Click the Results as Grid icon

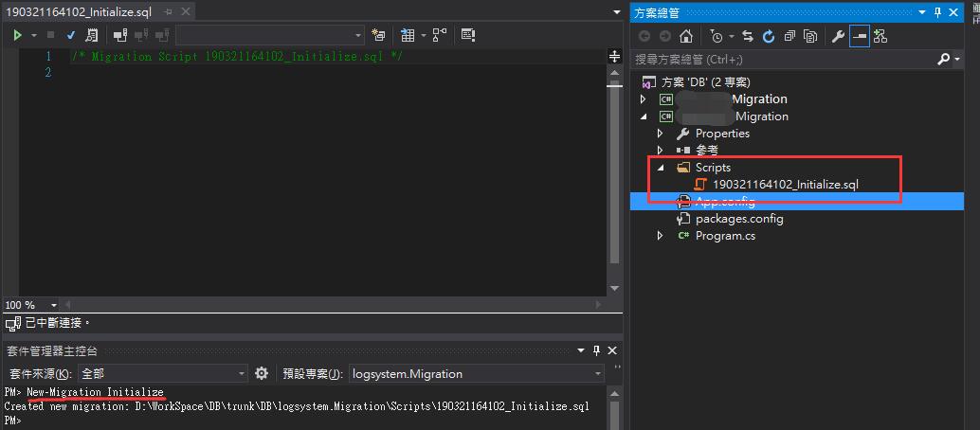408,36
